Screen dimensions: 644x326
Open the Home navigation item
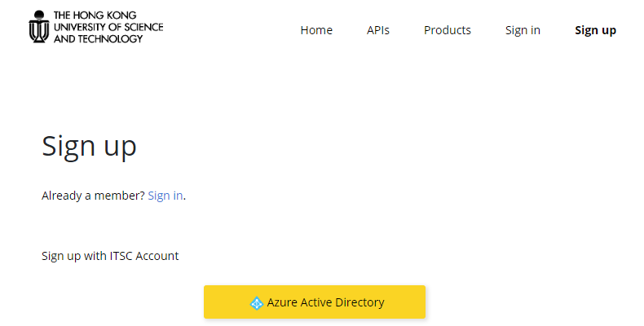coord(316,30)
